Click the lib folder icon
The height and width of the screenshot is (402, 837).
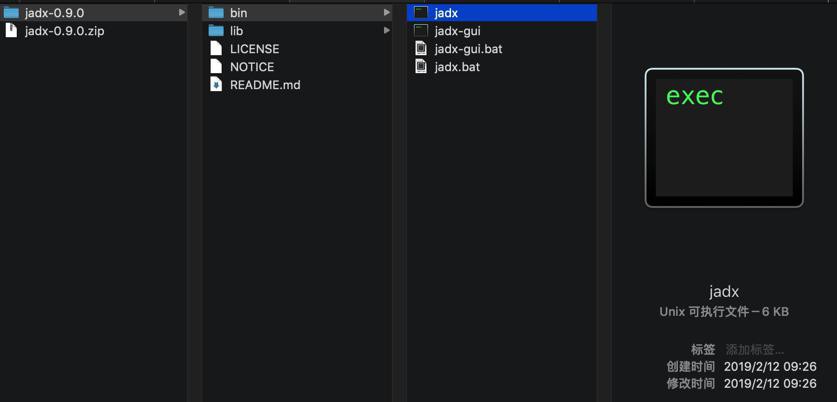pyautogui.click(x=216, y=31)
